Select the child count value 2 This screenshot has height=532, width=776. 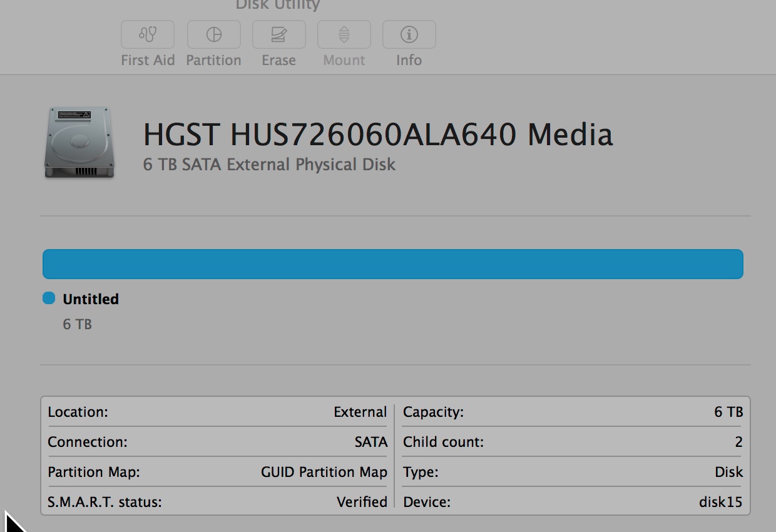[x=739, y=442]
